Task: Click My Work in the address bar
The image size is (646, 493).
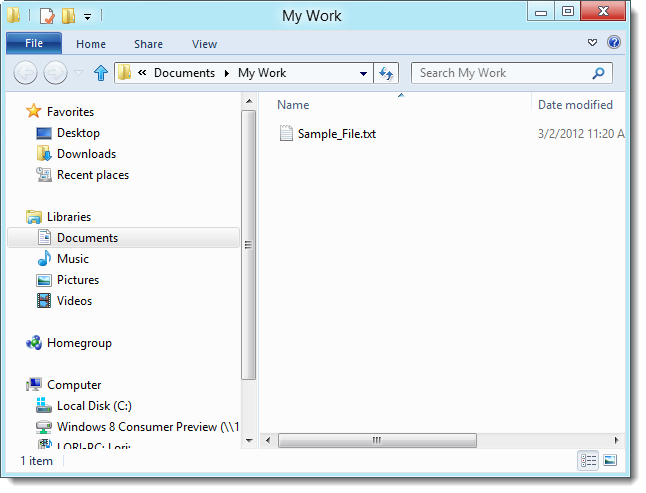Action: [262, 73]
